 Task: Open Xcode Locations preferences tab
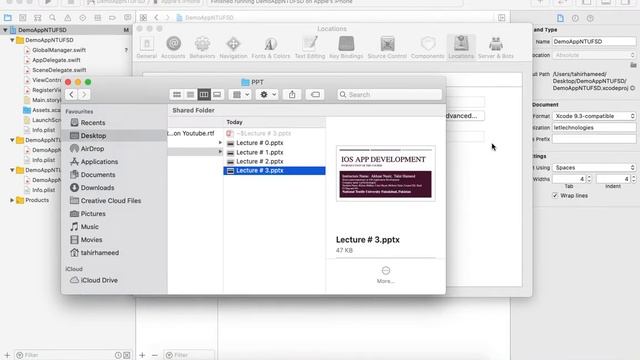(x=461, y=48)
